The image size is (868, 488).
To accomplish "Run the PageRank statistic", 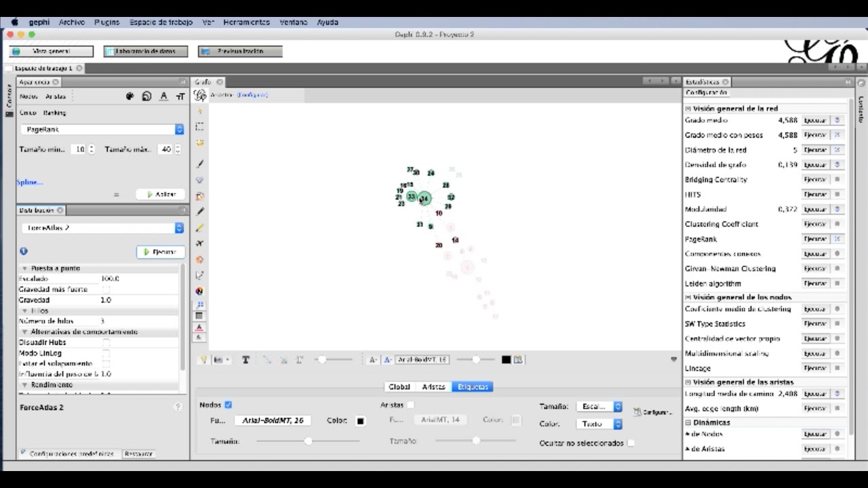I will click(815, 239).
